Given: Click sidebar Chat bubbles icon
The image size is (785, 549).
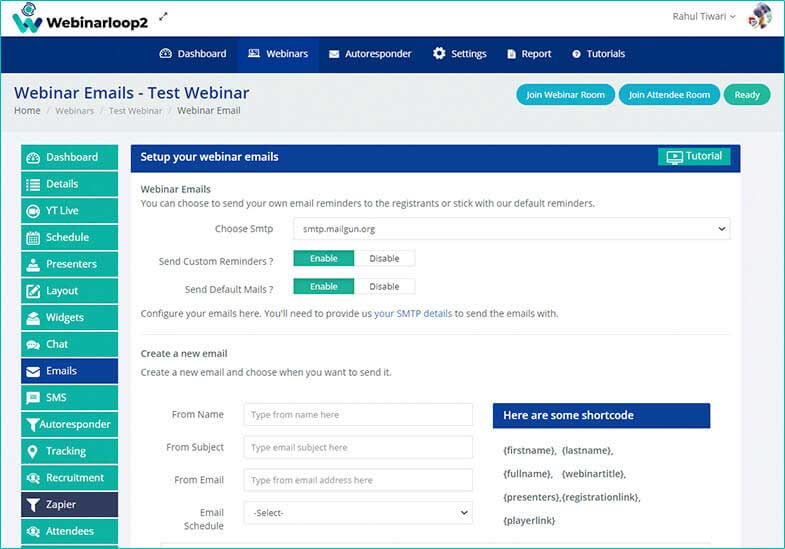Looking at the screenshot, I should 33,345.
